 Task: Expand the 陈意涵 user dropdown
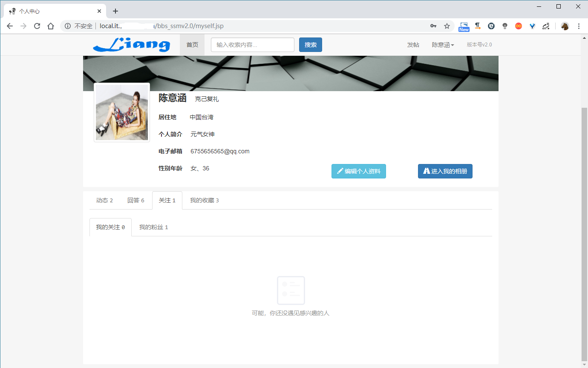tap(443, 45)
